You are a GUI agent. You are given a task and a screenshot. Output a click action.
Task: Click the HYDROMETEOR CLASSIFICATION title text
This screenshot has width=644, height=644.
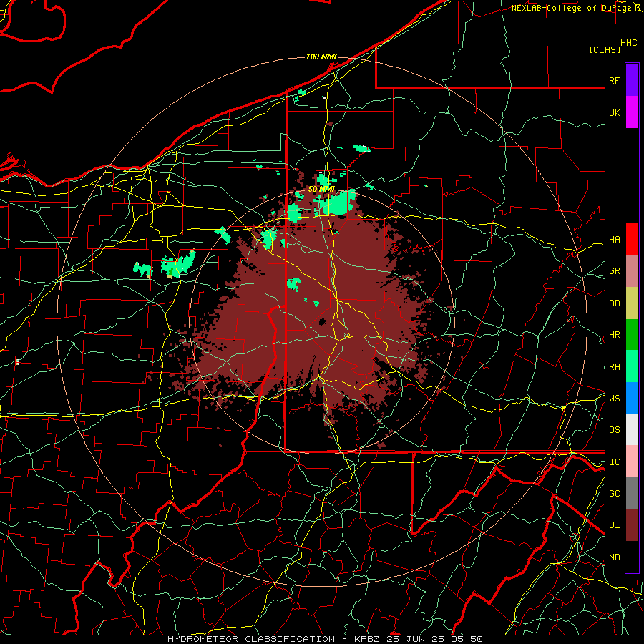point(251,639)
